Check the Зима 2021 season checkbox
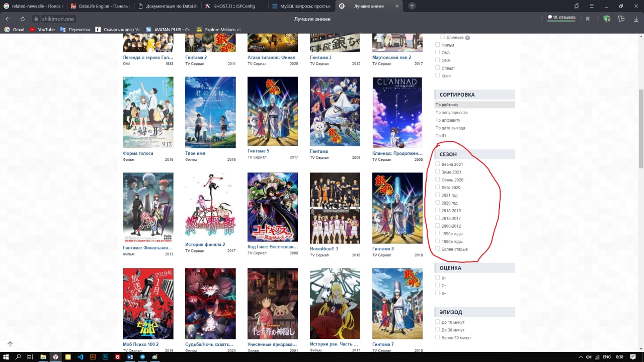 (438, 171)
